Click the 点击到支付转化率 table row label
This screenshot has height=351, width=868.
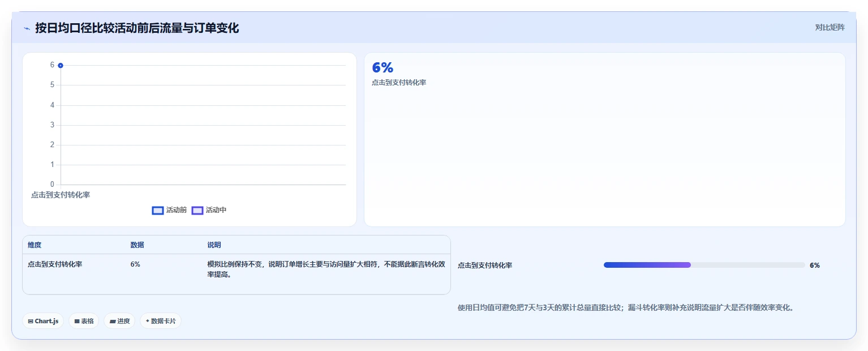point(55,264)
